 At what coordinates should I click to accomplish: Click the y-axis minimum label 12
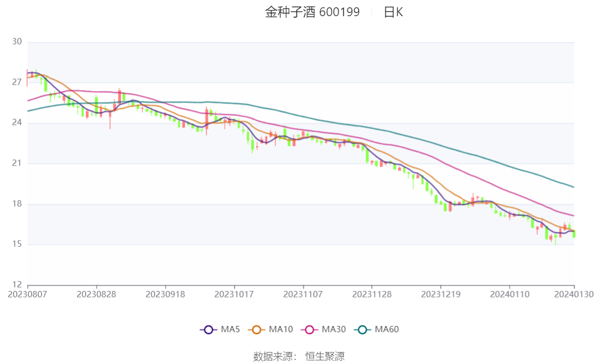(x=17, y=284)
